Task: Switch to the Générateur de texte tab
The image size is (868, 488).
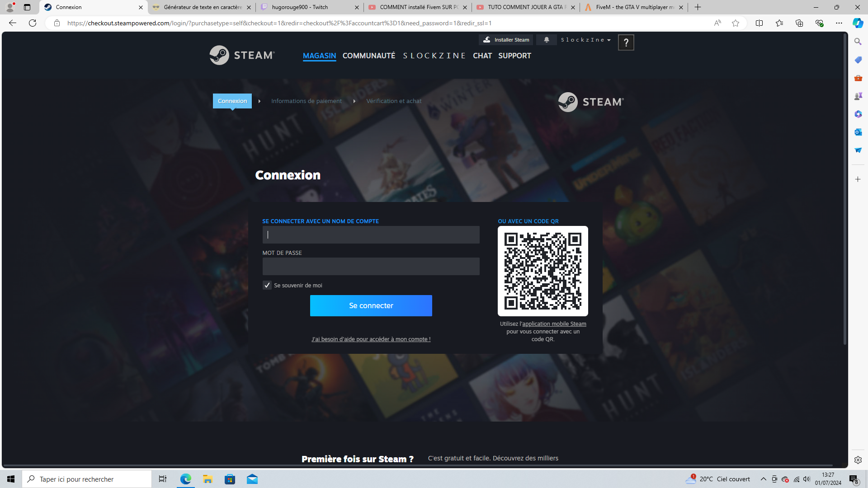Action: point(202,7)
